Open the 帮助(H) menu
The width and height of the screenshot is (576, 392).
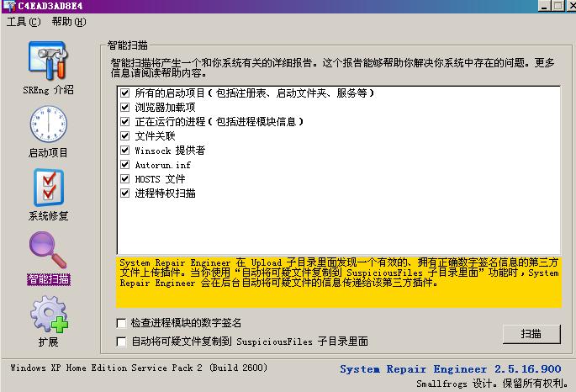[x=69, y=22]
